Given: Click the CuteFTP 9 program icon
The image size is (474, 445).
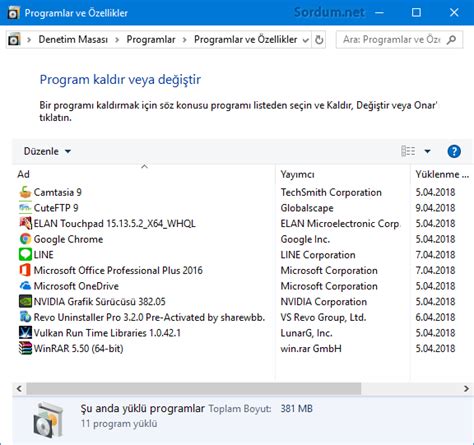Looking at the screenshot, I should [25, 208].
